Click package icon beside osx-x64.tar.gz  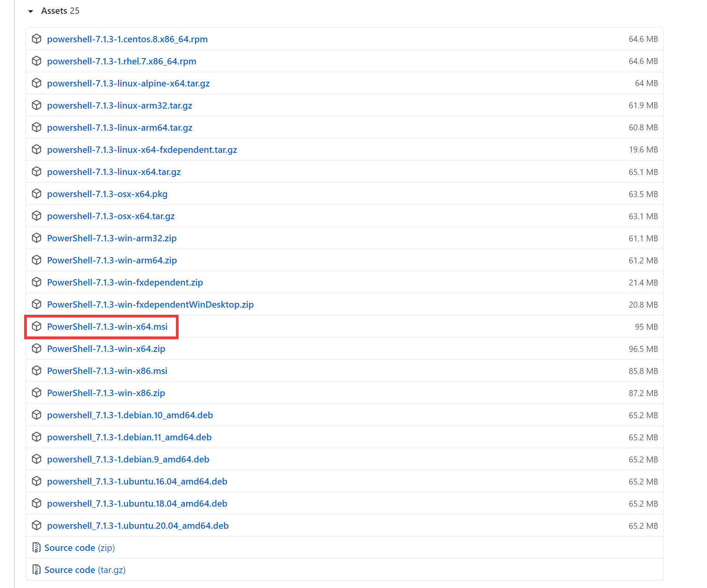click(36, 216)
